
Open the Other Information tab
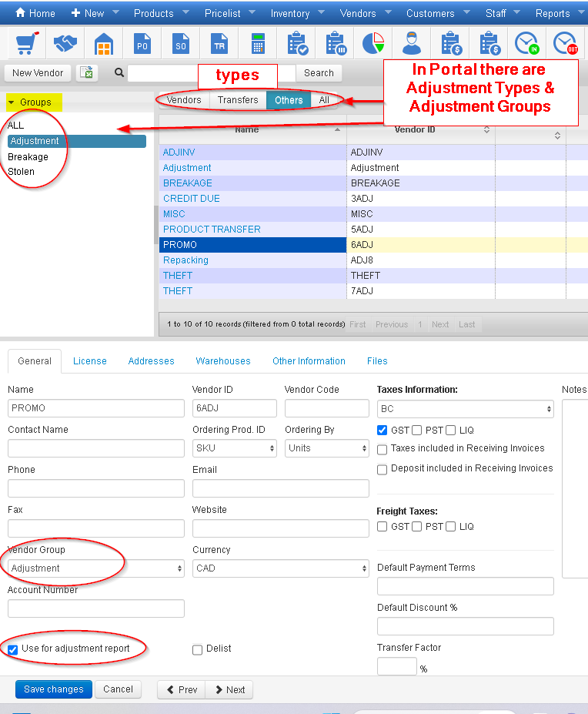coord(309,361)
